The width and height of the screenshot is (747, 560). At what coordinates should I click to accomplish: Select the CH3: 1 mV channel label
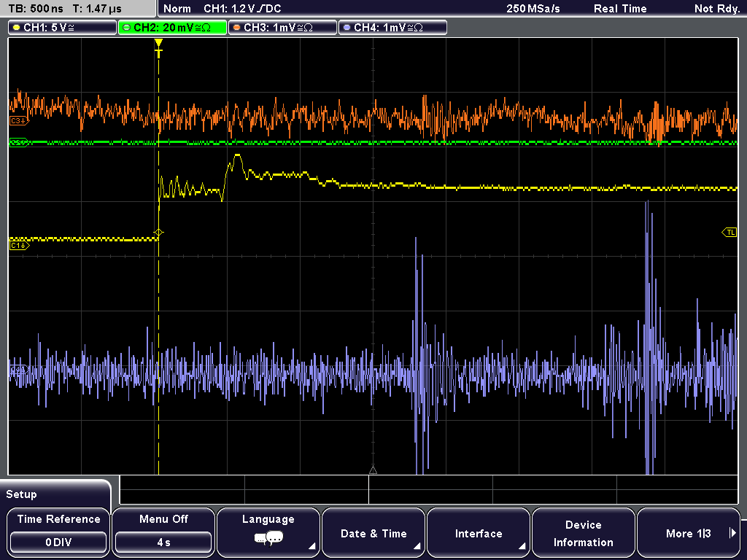(x=282, y=28)
